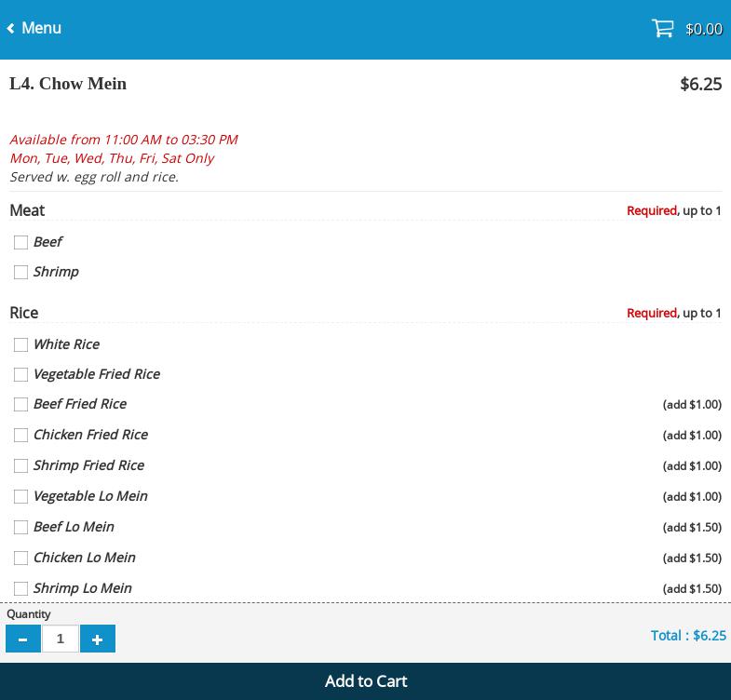Select the Beef Lo Mein checkbox

tap(20, 527)
